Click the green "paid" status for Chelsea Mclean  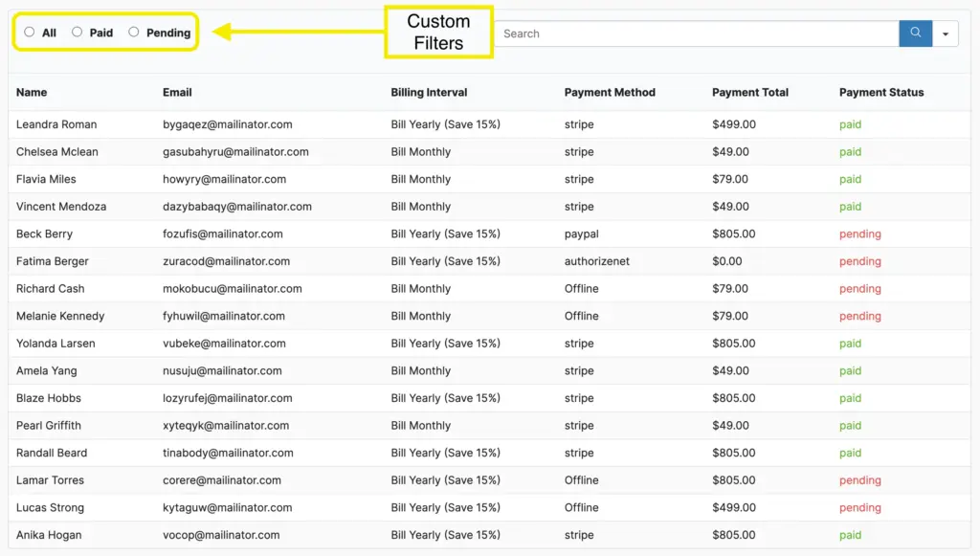850,151
